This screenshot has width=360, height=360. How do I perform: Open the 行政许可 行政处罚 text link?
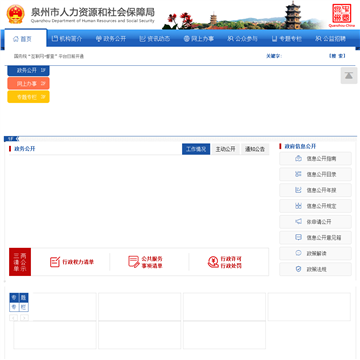pyautogui.click(x=231, y=262)
